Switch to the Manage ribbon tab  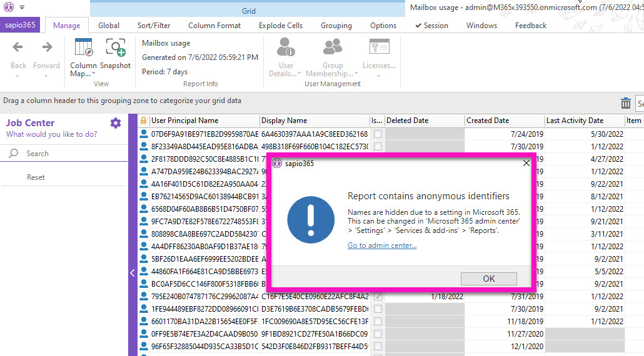[66, 26]
